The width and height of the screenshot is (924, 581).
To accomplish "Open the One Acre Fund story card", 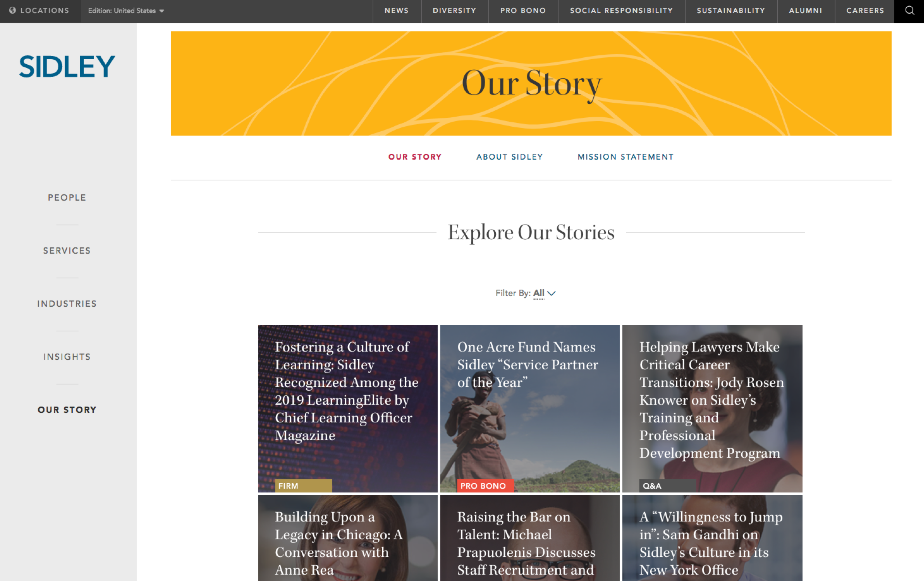I will coord(529,408).
